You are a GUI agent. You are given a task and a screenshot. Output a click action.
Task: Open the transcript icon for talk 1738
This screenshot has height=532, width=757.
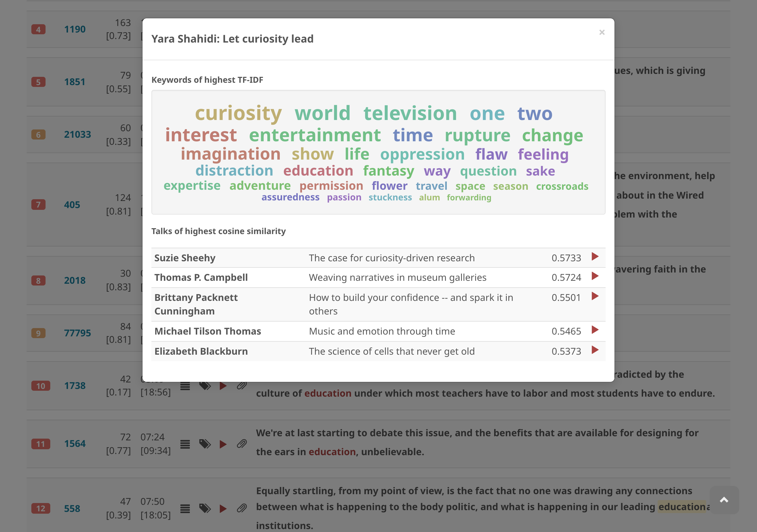185,386
